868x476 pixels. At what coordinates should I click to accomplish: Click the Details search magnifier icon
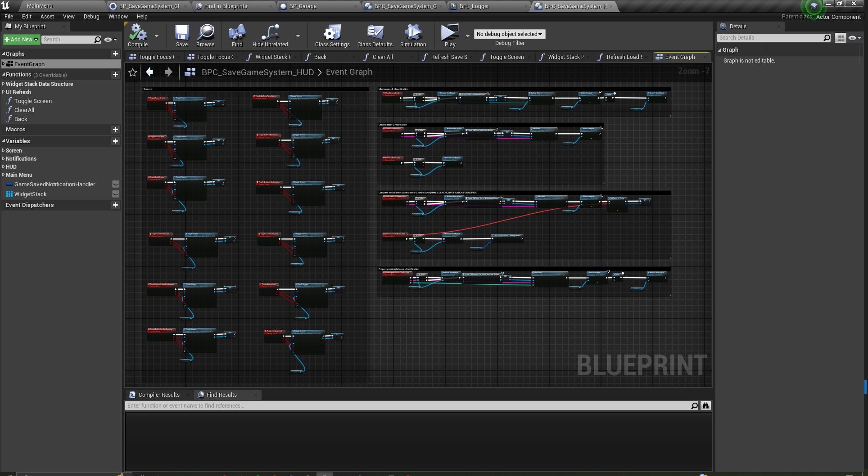click(827, 38)
